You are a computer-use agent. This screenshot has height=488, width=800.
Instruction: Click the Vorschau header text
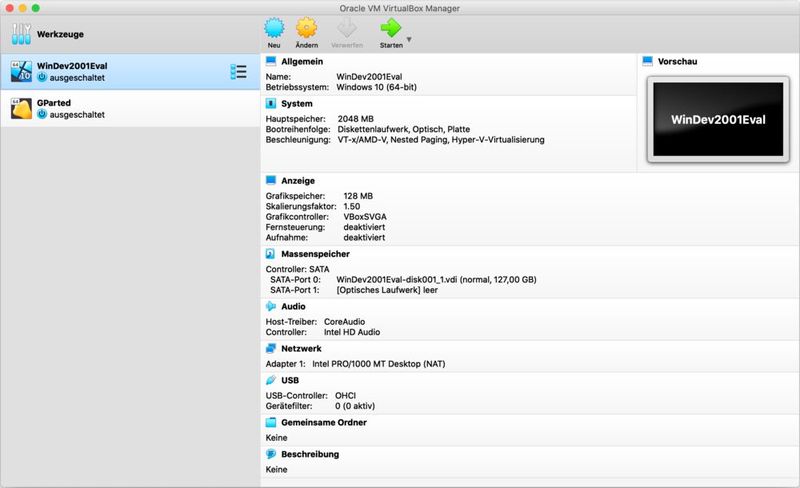click(x=678, y=61)
